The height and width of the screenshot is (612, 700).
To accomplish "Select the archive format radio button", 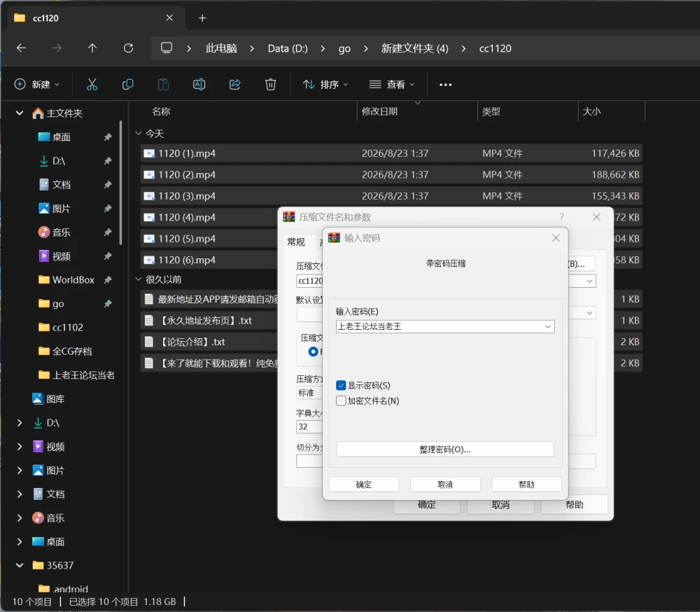I will [314, 352].
